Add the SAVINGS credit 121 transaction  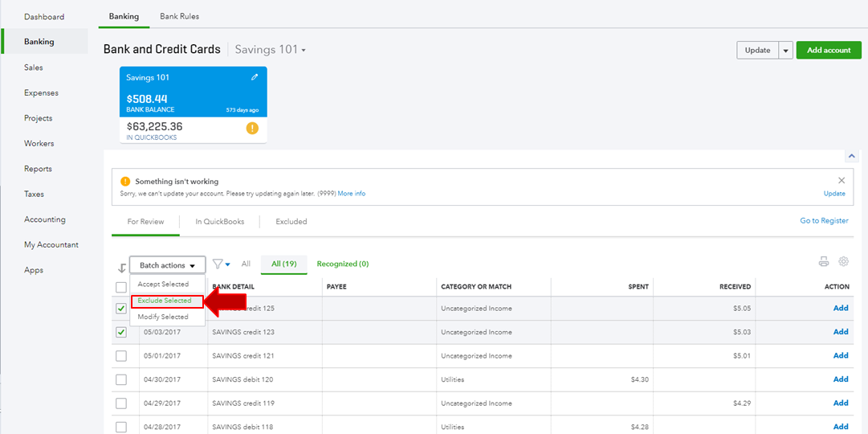(841, 355)
